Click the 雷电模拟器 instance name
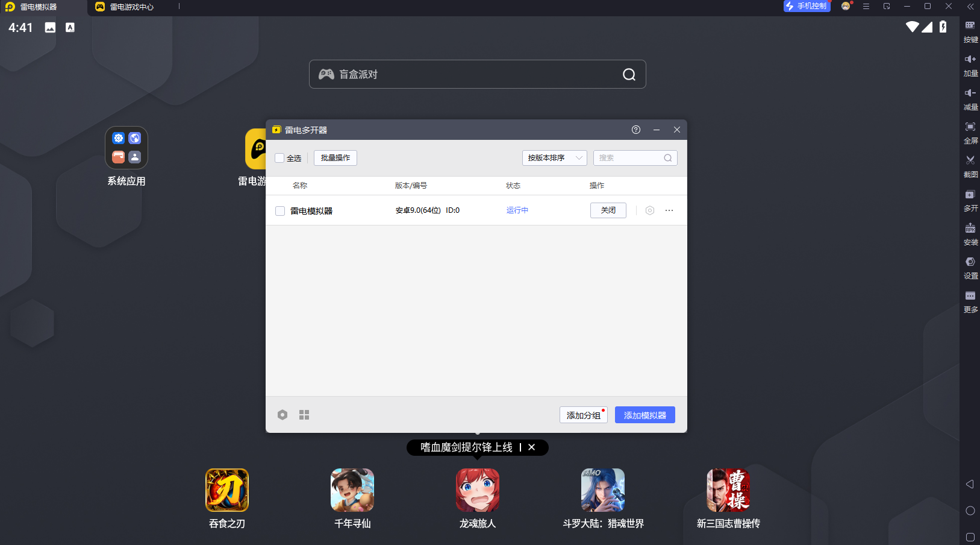This screenshot has width=980, height=545. coord(311,211)
